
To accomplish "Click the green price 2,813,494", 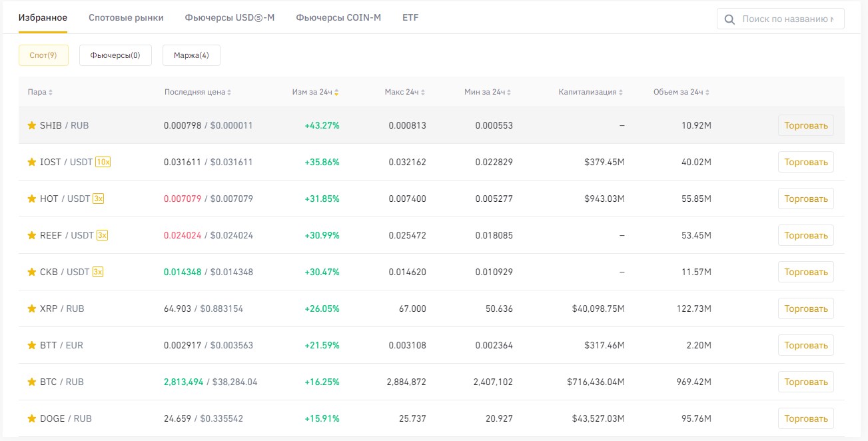I will [184, 382].
